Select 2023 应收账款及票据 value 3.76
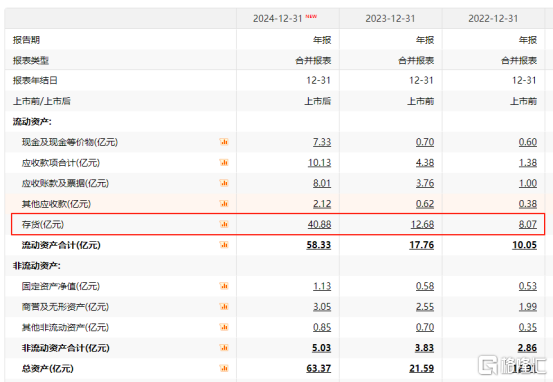The image size is (553, 382). pyautogui.click(x=425, y=183)
